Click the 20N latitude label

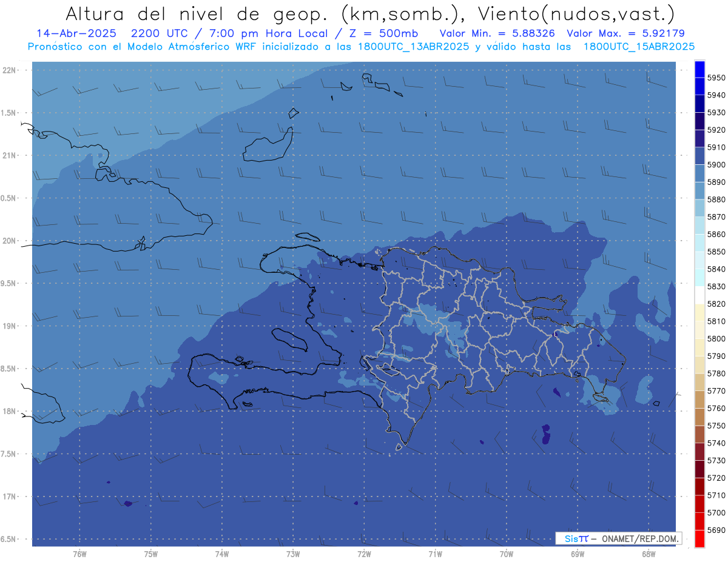pos(10,241)
